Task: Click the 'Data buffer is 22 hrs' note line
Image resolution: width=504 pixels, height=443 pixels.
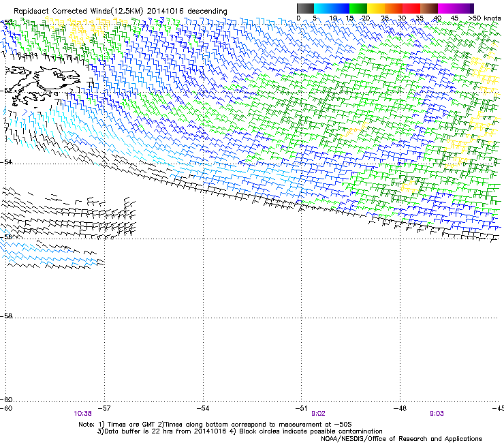Action: click(240, 431)
